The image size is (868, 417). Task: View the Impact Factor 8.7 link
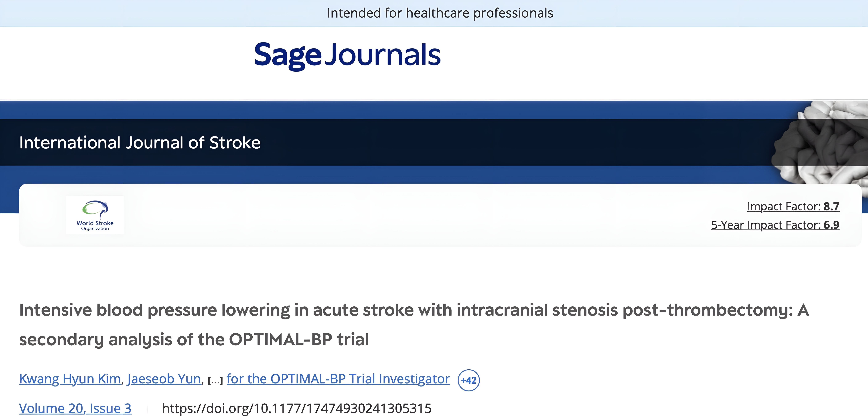coord(793,206)
